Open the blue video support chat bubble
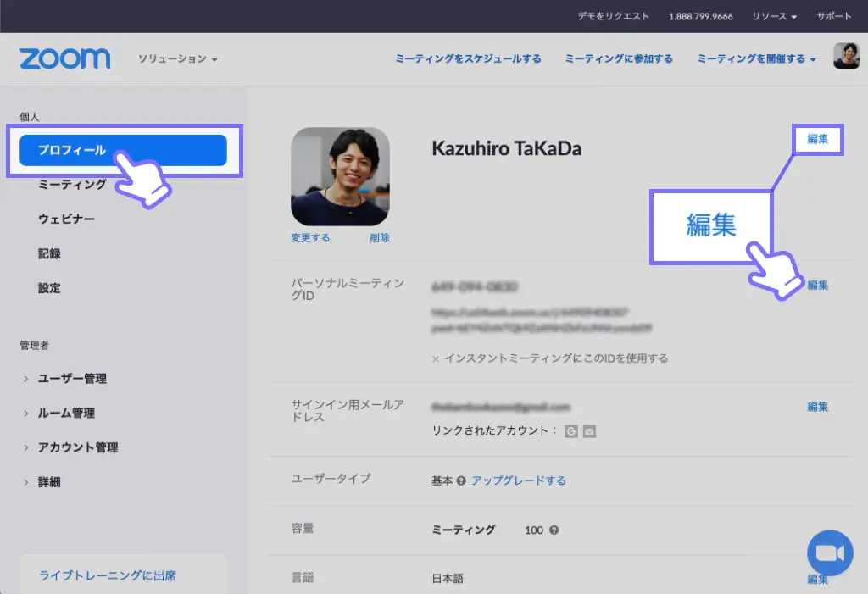The image size is (868, 594). pyautogui.click(x=829, y=552)
